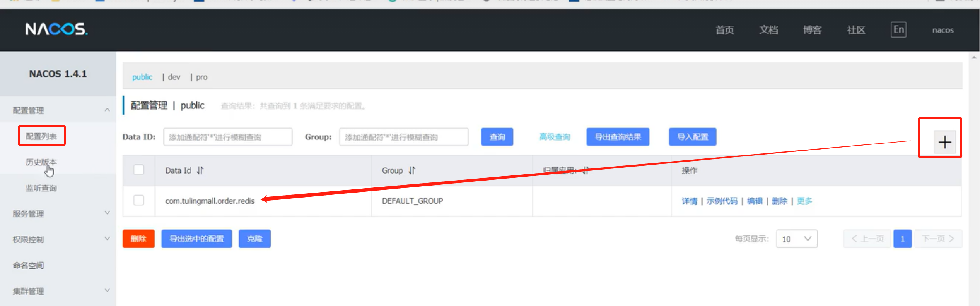The image size is (980, 306).
Task: Click 上一页 previous page button
Action: tap(867, 239)
